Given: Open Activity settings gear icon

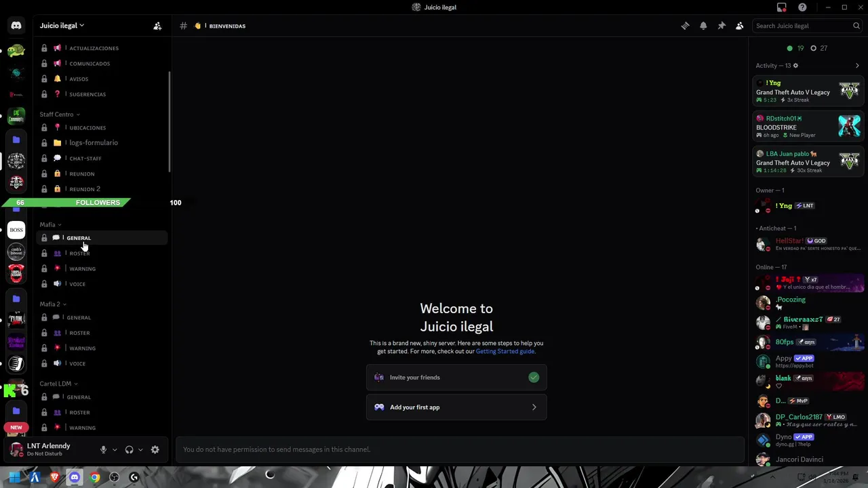Looking at the screenshot, I should (x=795, y=66).
